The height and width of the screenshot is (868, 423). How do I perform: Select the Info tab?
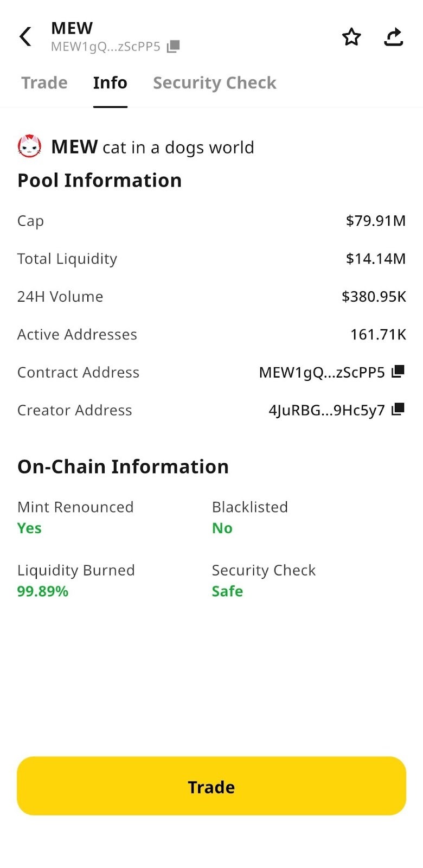(x=110, y=83)
